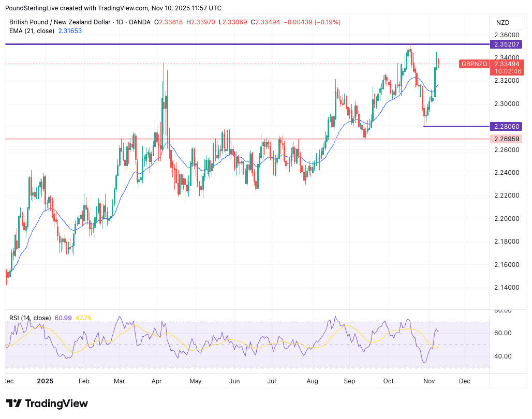Click the latest candlestick on the chart

[439, 64]
